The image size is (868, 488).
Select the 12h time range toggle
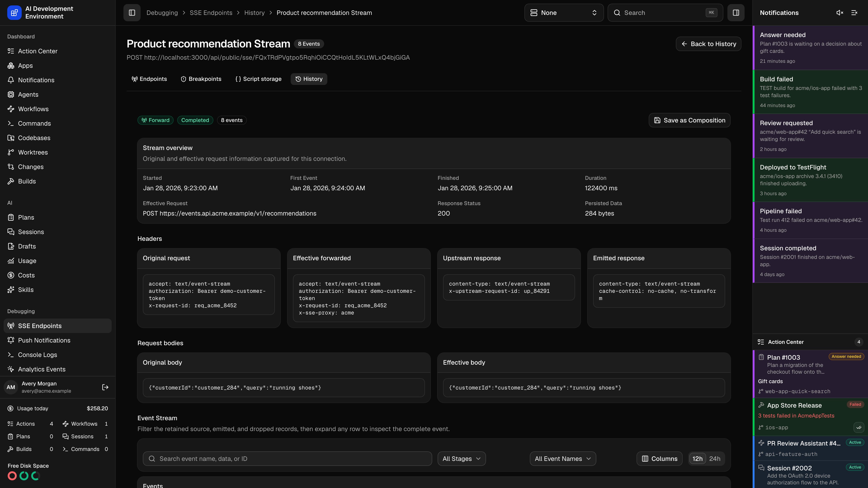click(697, 459)
